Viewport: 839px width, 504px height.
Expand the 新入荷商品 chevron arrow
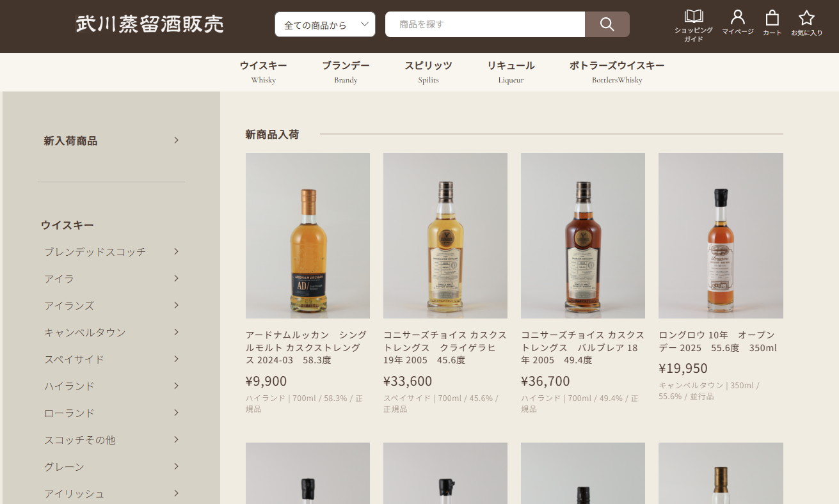[x=176, y=140]
